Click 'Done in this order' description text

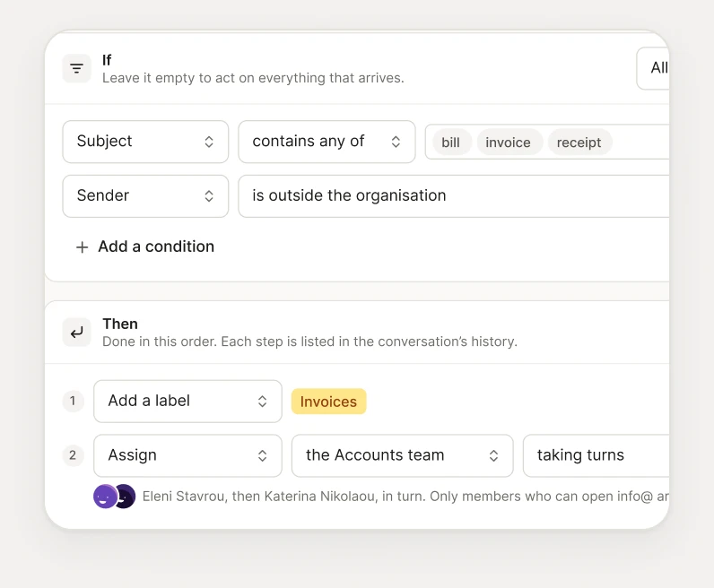click(309, 342)
